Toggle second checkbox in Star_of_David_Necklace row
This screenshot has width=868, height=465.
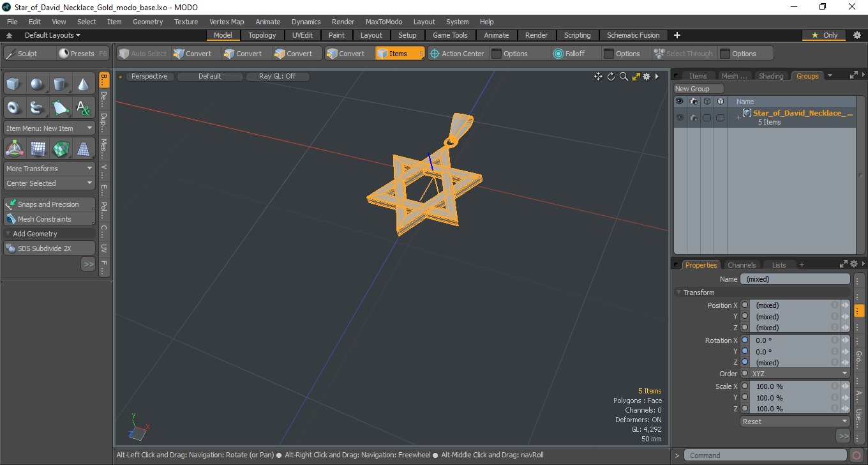[720, 118]
